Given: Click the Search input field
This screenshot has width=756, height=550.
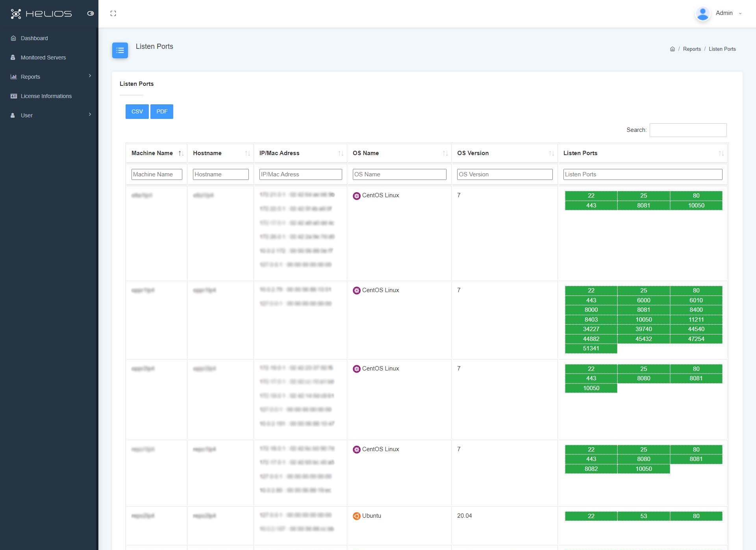Looking at the screenshot, I should (x=687, y=130).
